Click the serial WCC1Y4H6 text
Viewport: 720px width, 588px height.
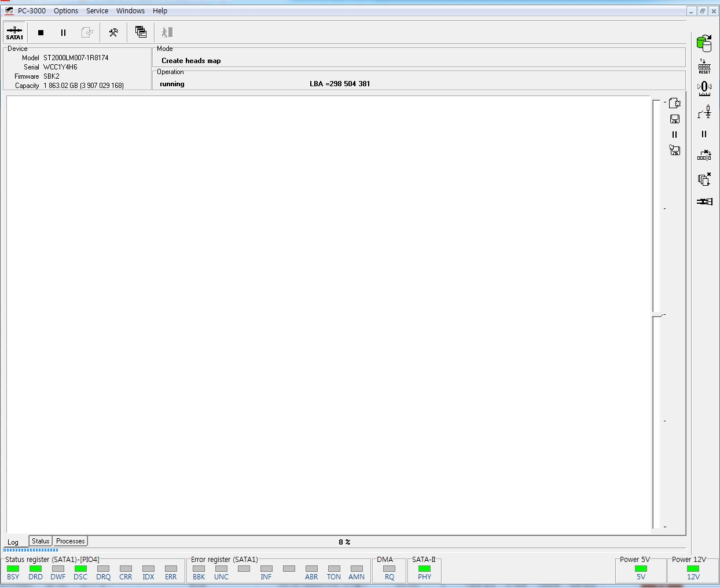[x=60, y=67]
